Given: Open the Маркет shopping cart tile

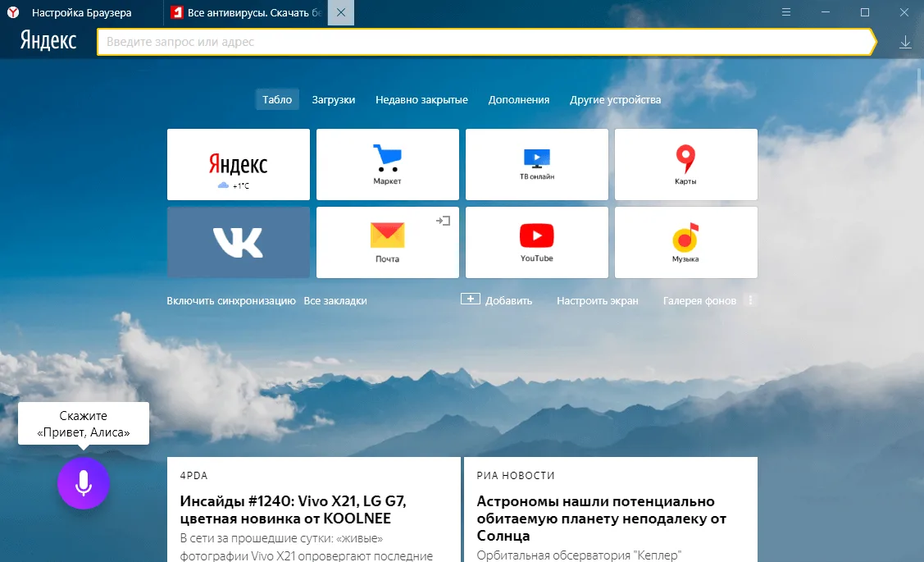Looking at the screenshot, I should point(387,165).
